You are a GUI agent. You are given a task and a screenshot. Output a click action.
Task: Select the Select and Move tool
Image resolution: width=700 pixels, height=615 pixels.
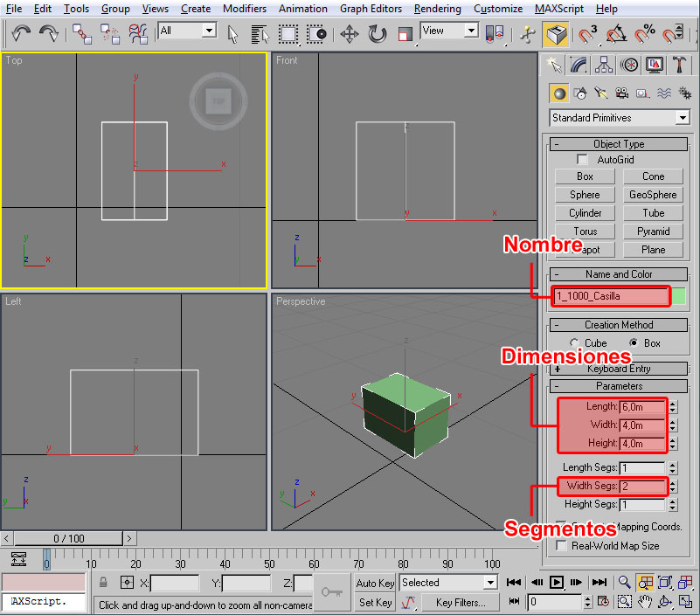click(350, 34)
